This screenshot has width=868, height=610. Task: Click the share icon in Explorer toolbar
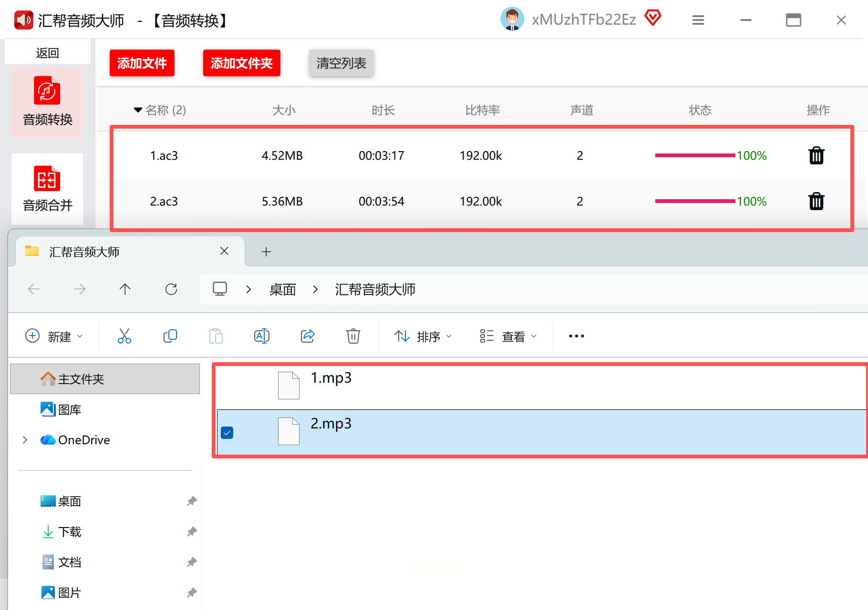pyautogui.click(x=308, y=336)
